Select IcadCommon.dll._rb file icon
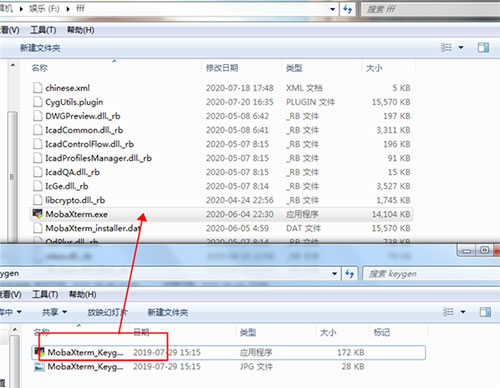Screen dimensions: 500x388 [38, 130]
